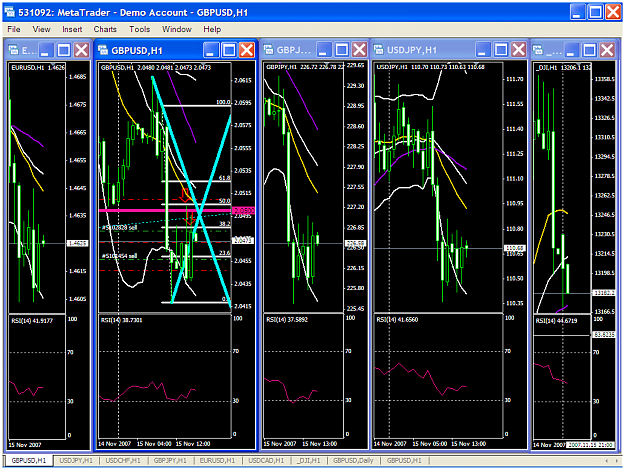Minimize the main MetaTrader window
The width and height of the screenshot is (625, 470).
[x=577, y=12]
